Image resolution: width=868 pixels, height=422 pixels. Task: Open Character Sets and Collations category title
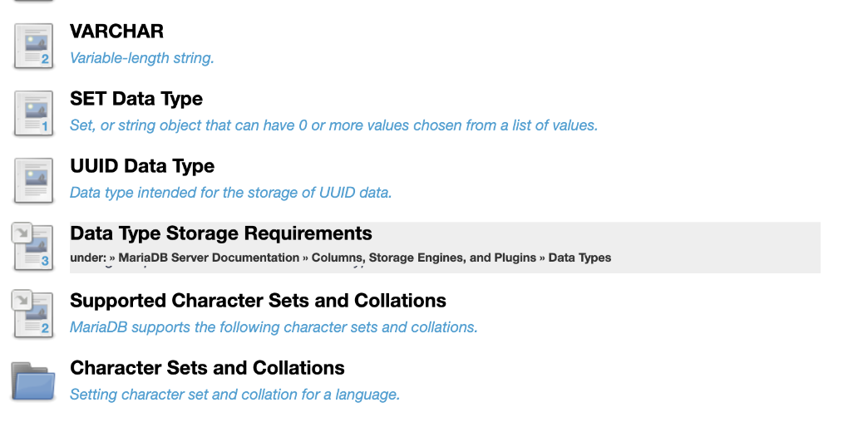pos(207,368)
